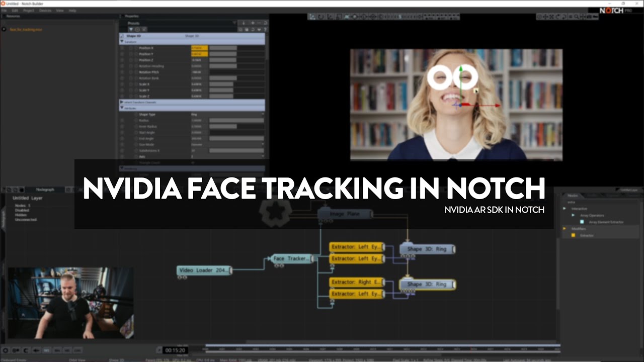This screenshot has height=362, width=644.
Task: Click the download arrow icon beside Presets
Action: coord(244,23)
